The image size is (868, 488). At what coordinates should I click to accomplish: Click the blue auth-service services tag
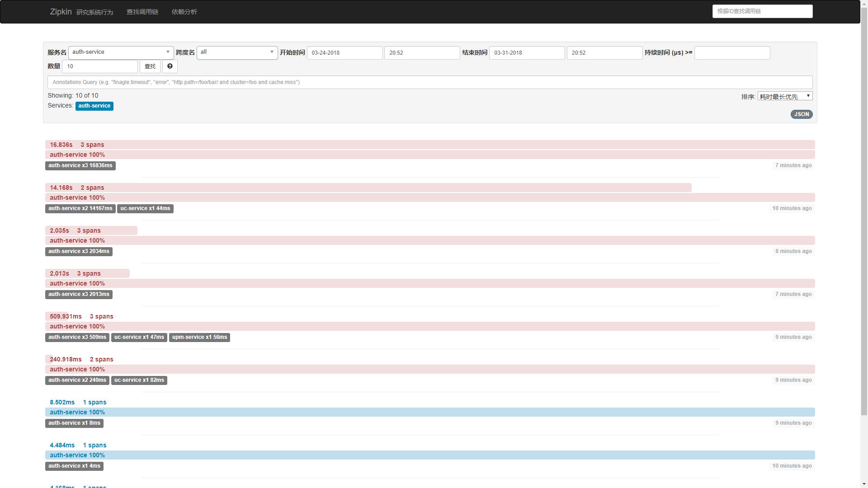[94, 106]
